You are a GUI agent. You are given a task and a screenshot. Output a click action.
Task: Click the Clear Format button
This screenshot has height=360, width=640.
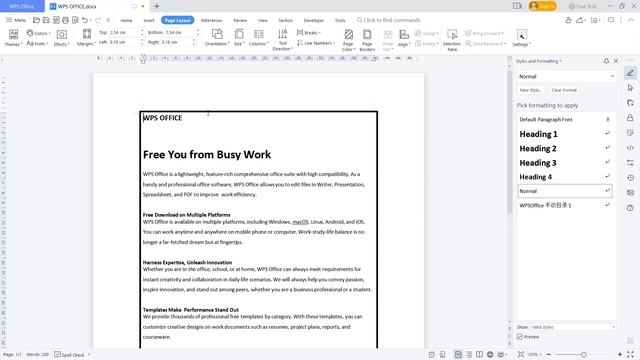[x=564, y=90]
